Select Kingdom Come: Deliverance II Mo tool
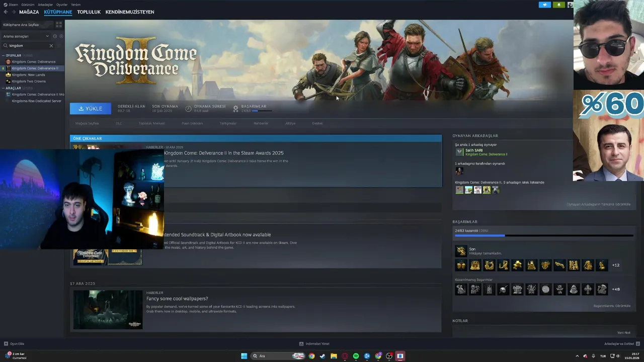Screen dimensions: 644x362 tap(35, 95)
